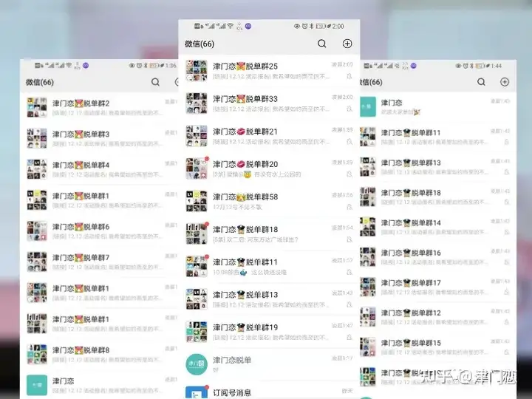Click the mute bell icon on 脱单群19 row
Image resolution: width=532 pixels, height=399 pixels.
[x=349, y=337]
